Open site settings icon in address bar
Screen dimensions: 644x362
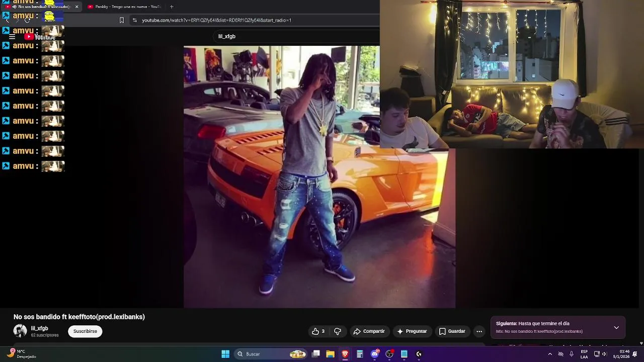[x=134, y=20]
